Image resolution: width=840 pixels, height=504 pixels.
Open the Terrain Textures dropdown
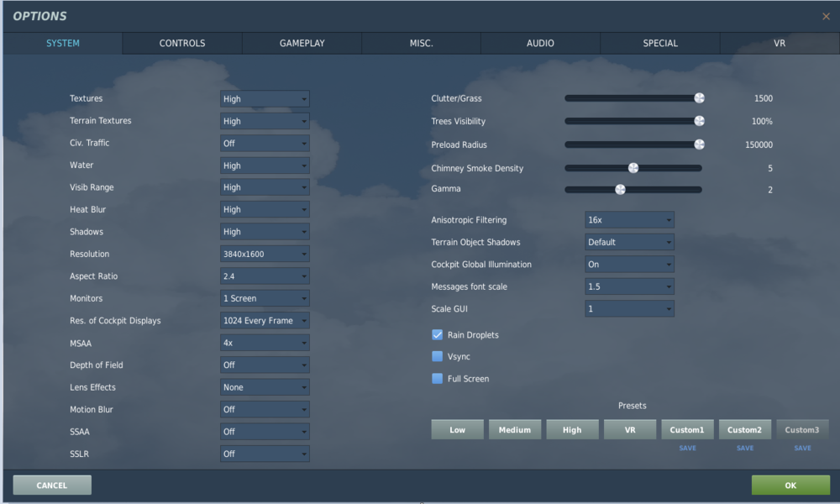click(x=265, y=121)
